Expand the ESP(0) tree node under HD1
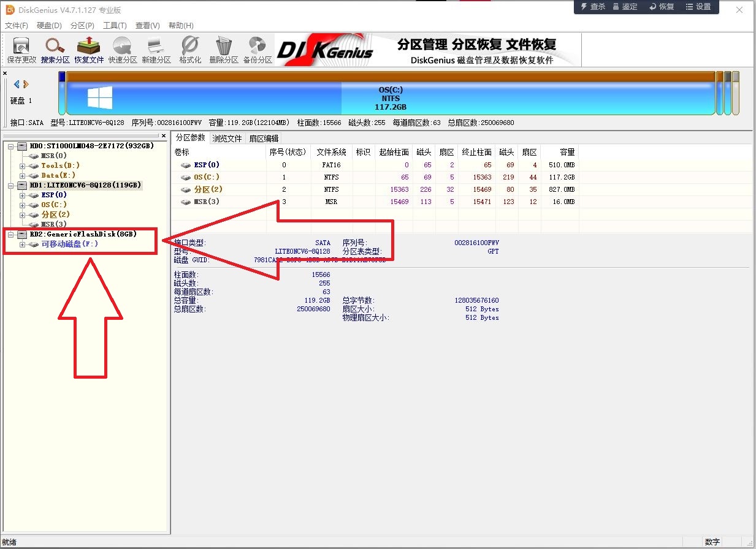The width and height of the screenshot is (756, 549). [23, 195]
